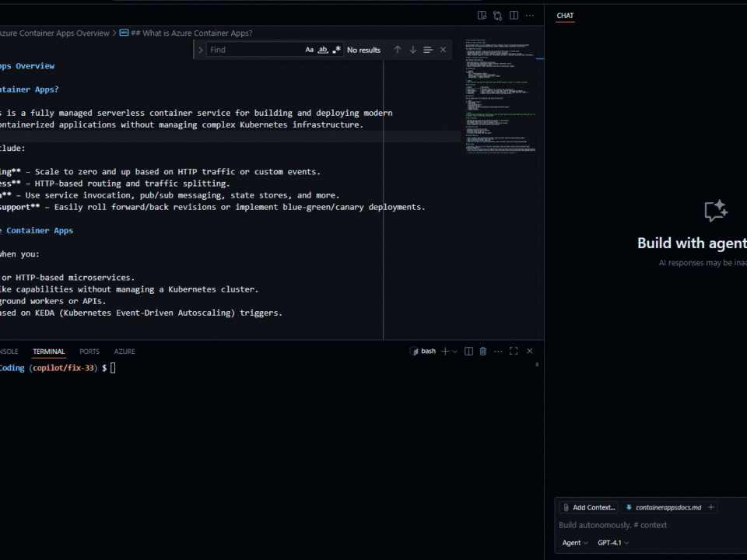Go to next match arrow

pos(412,50)
